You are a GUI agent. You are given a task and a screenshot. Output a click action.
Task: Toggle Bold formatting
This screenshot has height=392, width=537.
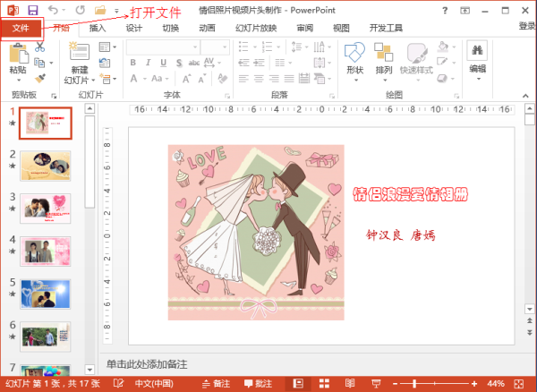[133, 63]
